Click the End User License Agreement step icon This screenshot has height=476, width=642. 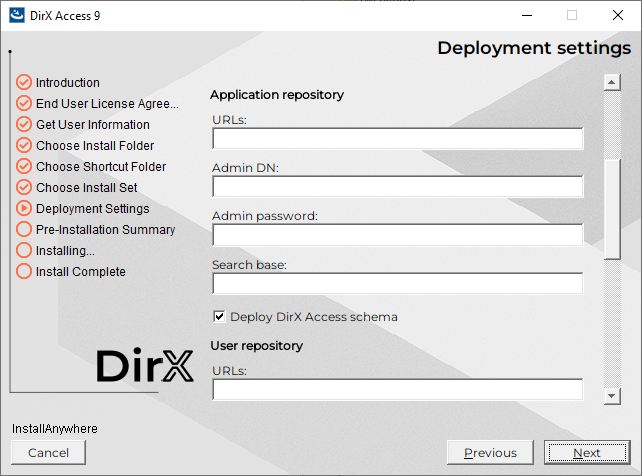24,104
